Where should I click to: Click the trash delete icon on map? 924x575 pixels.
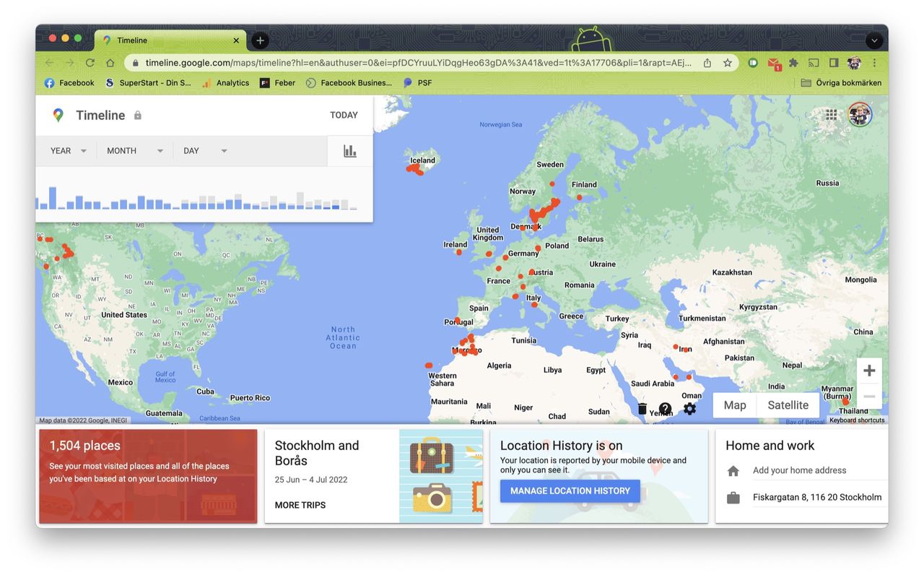[x=642, y=409]
